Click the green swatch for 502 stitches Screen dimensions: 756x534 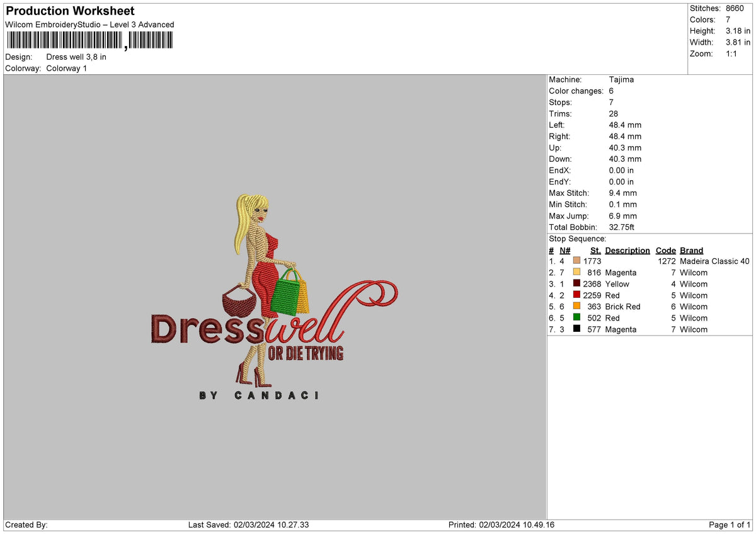click(576, 317)
